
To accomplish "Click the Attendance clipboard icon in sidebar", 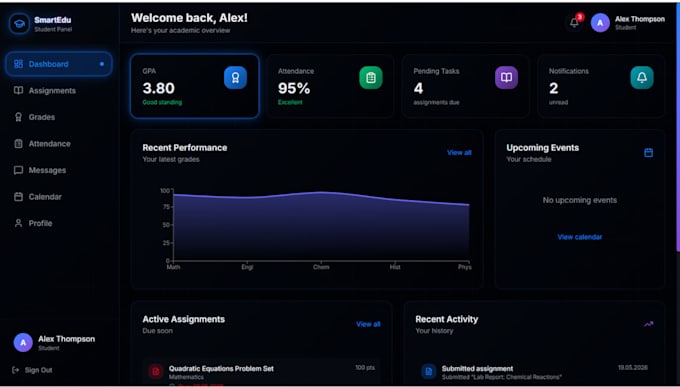I will click(x=18, y=144).
